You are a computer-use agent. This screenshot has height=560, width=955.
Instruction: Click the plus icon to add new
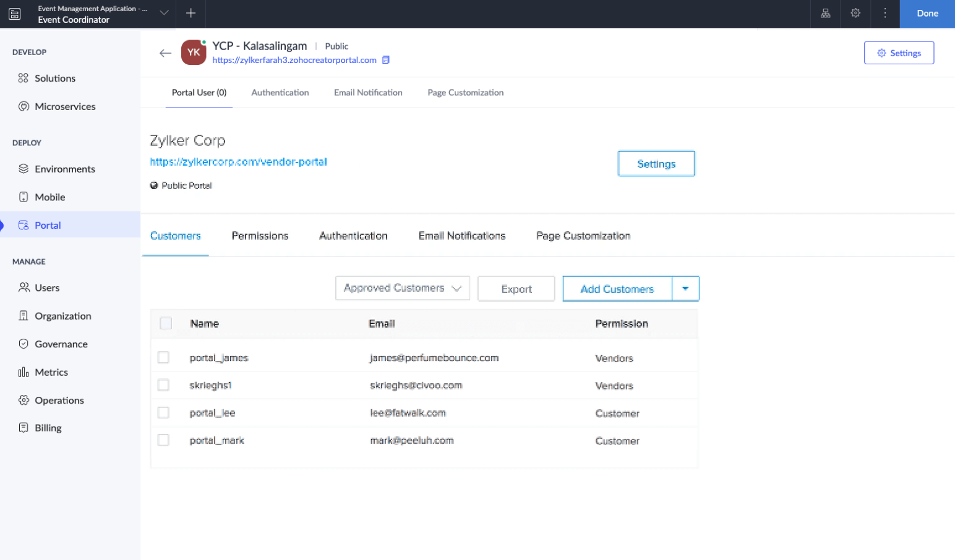coord(191,14)
